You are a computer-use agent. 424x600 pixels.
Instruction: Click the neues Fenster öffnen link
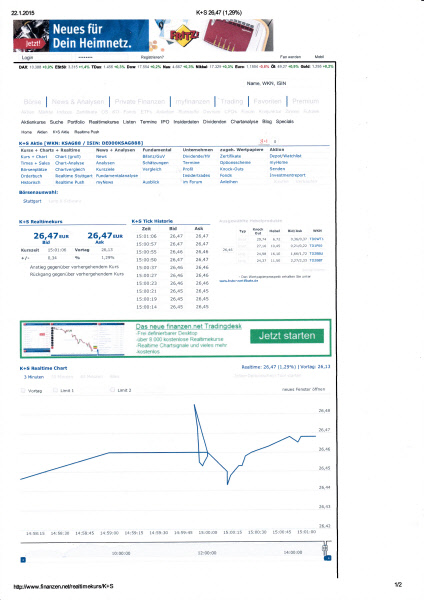click(303, 389)
